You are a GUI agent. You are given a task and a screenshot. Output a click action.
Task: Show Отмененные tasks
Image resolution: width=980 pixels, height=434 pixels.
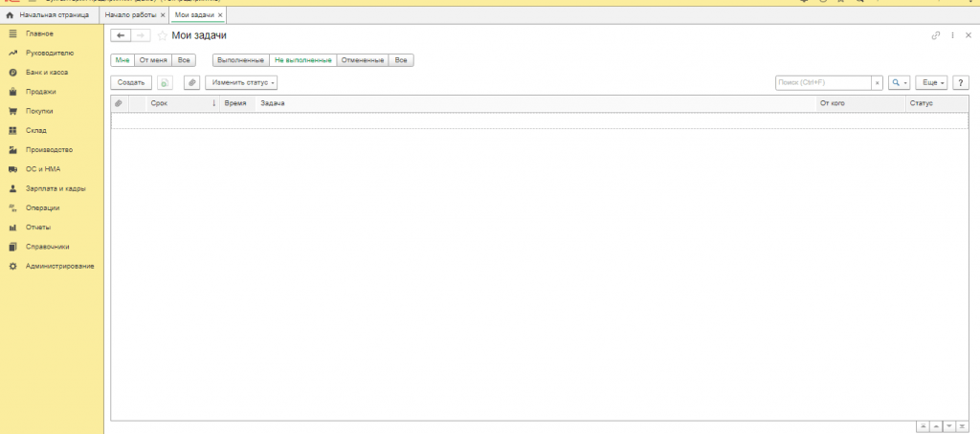click(x=363, y=60)
